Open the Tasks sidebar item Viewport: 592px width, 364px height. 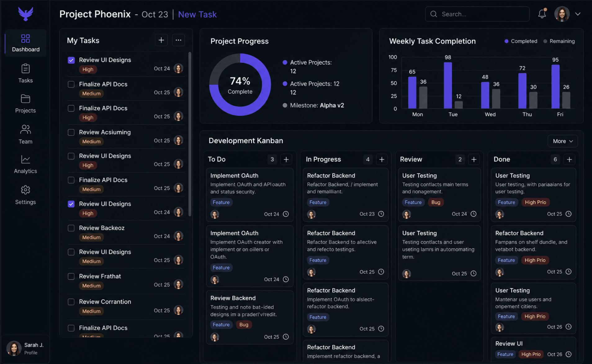click(x=25, y=73)
